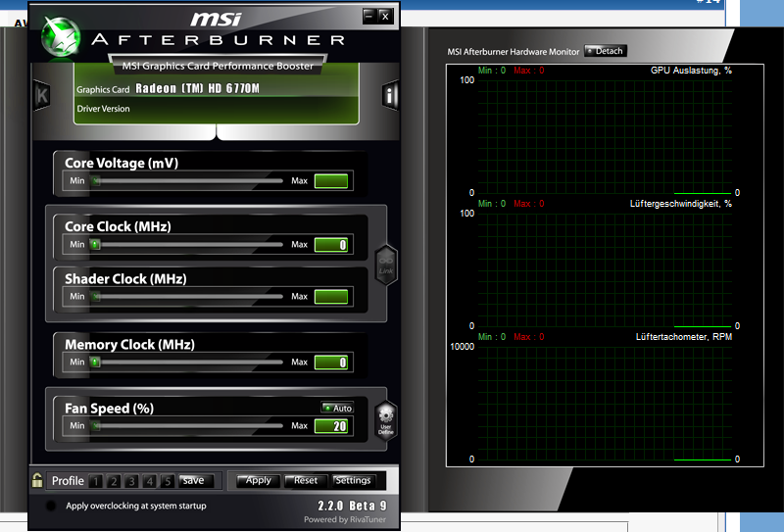Click the profile lock icon
This screenshot has width=784, height=532.
point(37,480)
